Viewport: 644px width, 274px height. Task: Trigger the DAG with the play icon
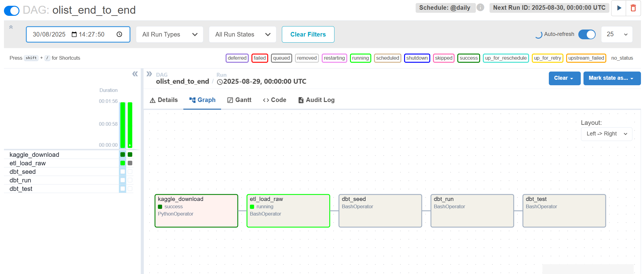point(619,8)
